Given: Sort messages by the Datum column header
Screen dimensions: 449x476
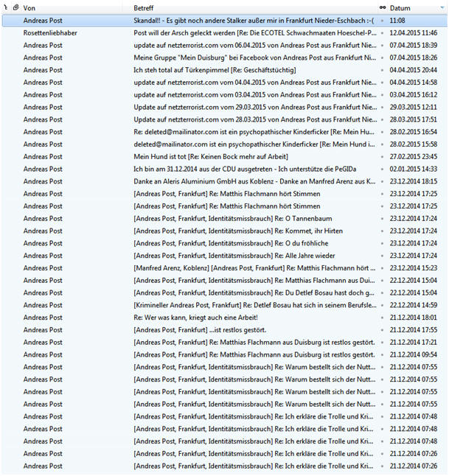Looking at the screenshot, I should coord(400,8).
